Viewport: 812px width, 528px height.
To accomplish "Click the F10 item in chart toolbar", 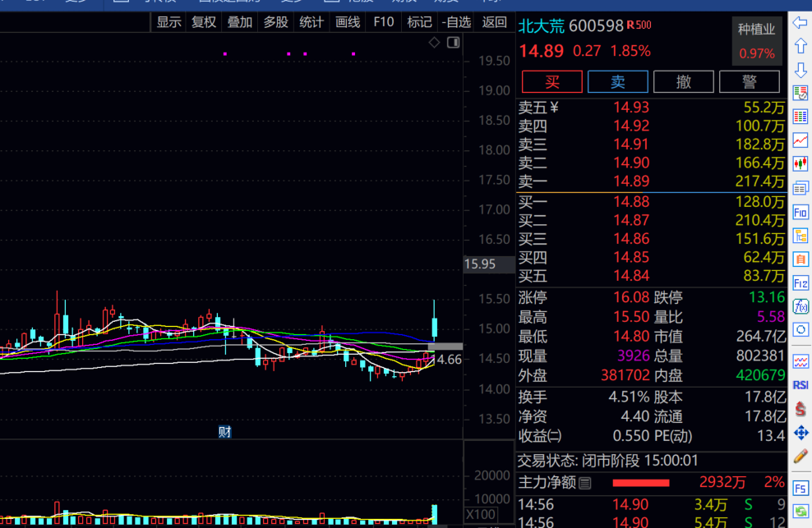I will coord(384,22).
